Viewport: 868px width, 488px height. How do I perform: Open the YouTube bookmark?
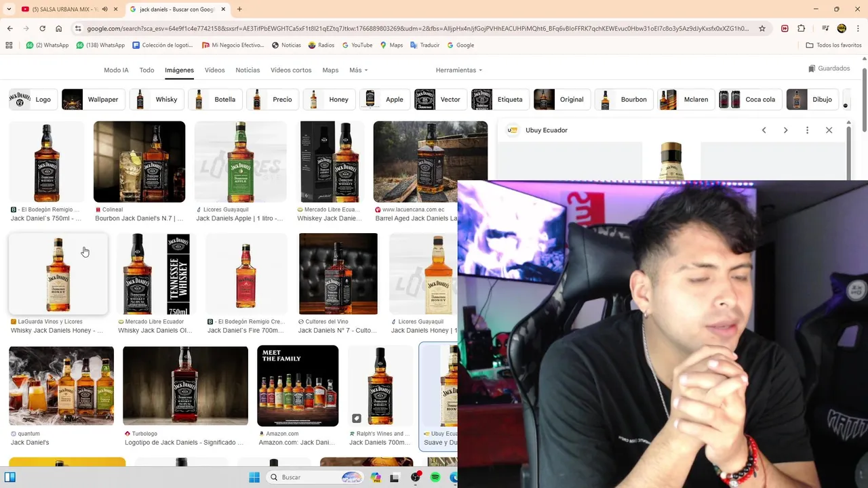point(357,45)
